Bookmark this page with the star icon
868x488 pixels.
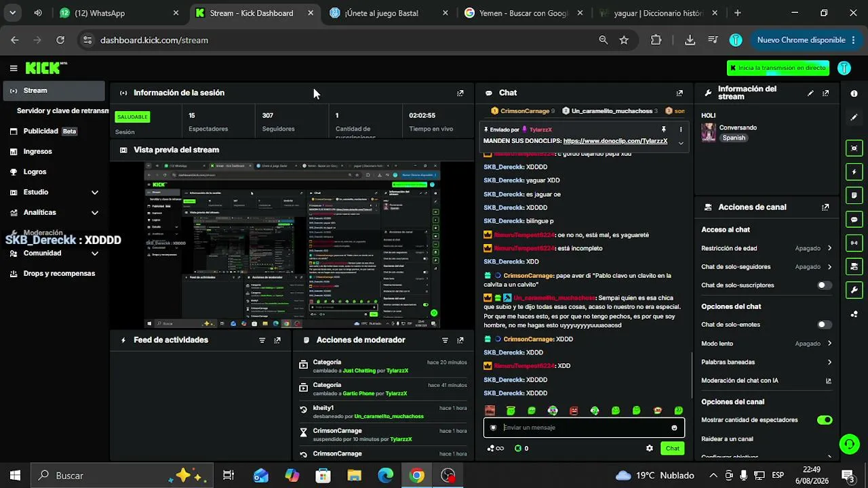[624, 40]
